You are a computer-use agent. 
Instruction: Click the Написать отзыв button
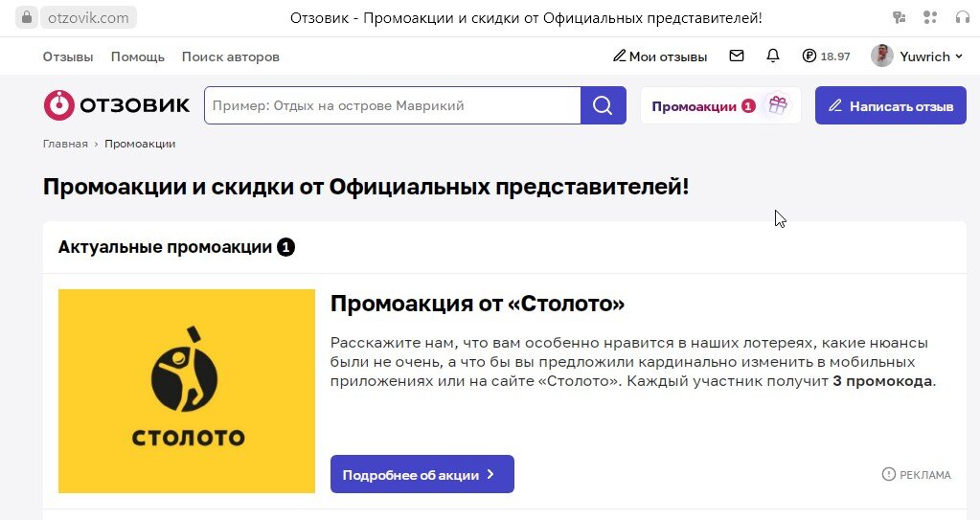891,105
